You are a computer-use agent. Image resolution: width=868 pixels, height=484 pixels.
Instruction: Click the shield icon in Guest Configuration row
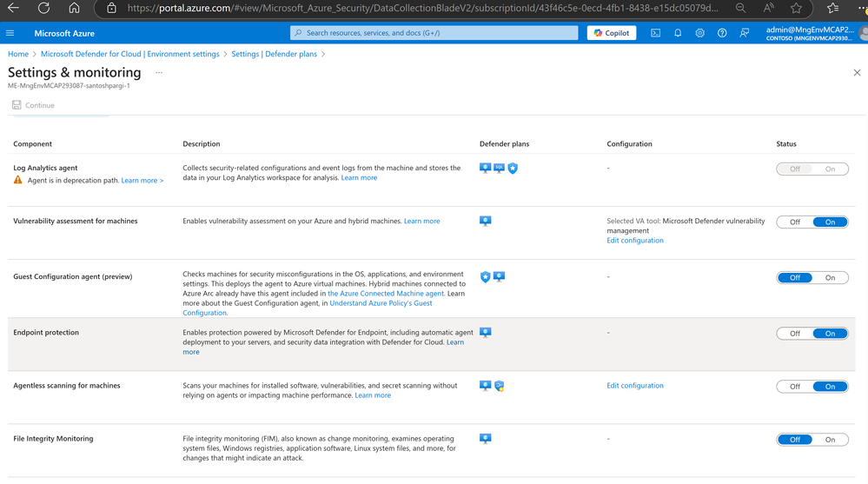[485, 277]
